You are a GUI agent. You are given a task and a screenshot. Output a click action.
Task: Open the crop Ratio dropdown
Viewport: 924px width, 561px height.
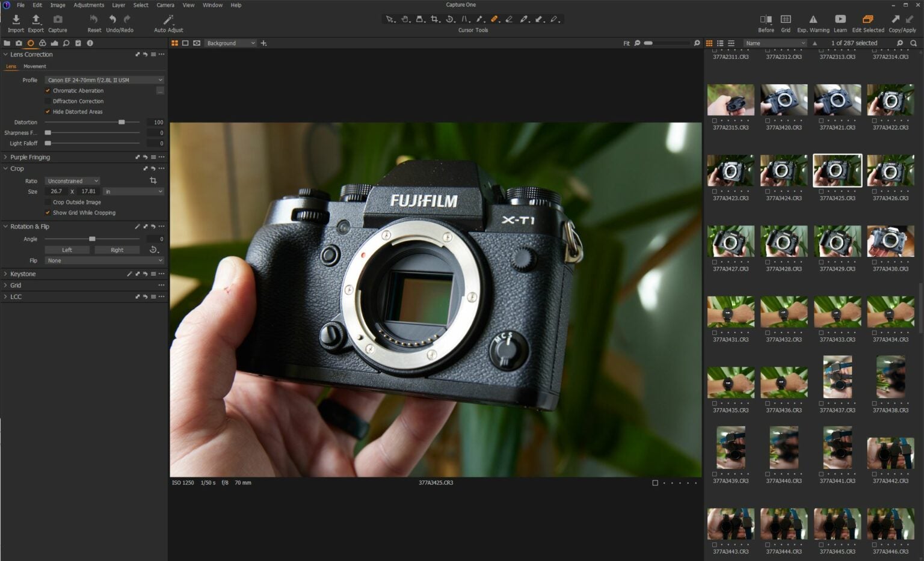pos(72,180)
